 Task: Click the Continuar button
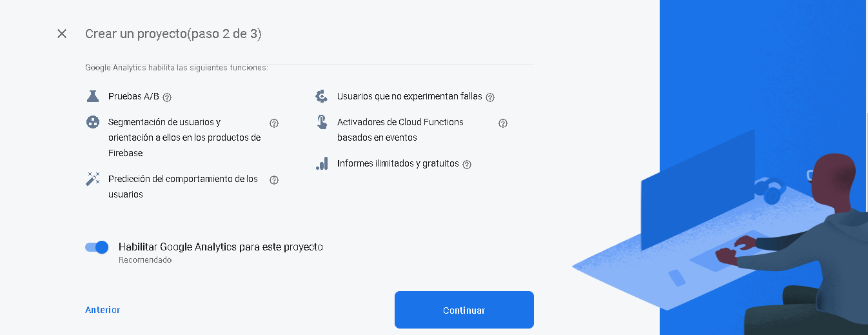tap(464, 310)
